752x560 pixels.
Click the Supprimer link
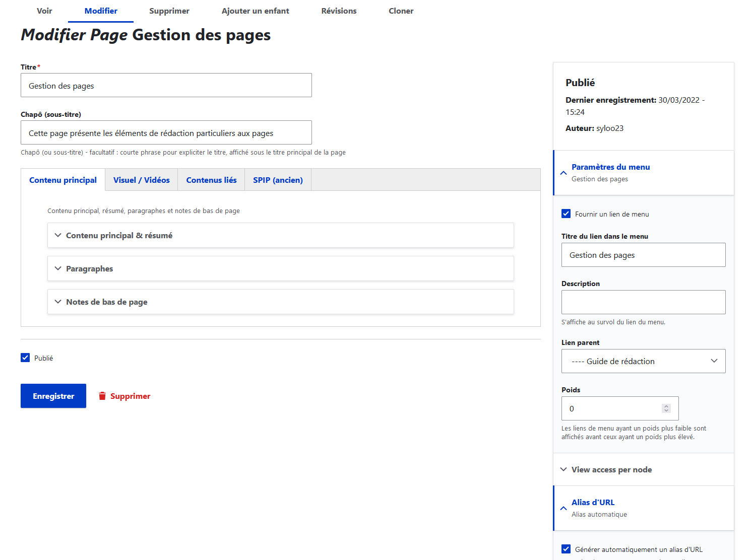pyautogui.click(x=131, y=396)
